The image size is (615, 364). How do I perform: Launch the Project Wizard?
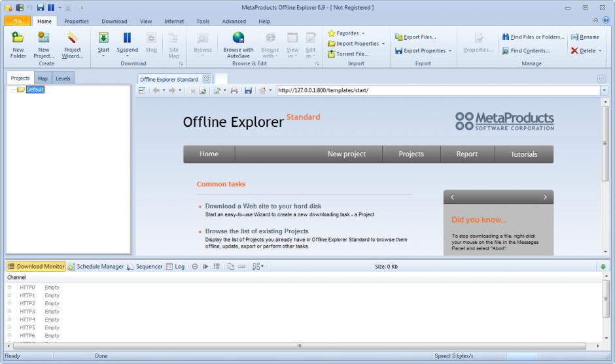pyautogui.click(x=72, y=44)
